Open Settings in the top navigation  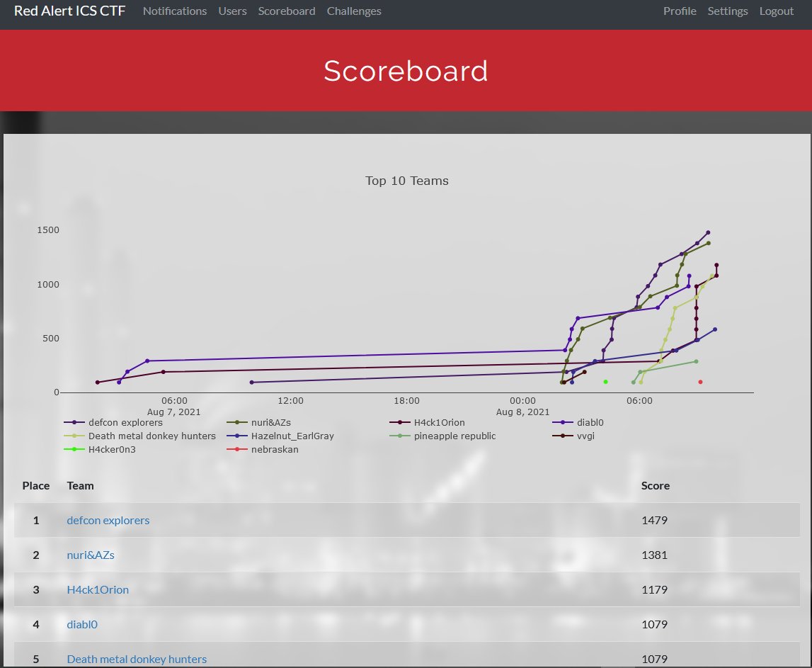coord(728,11)
